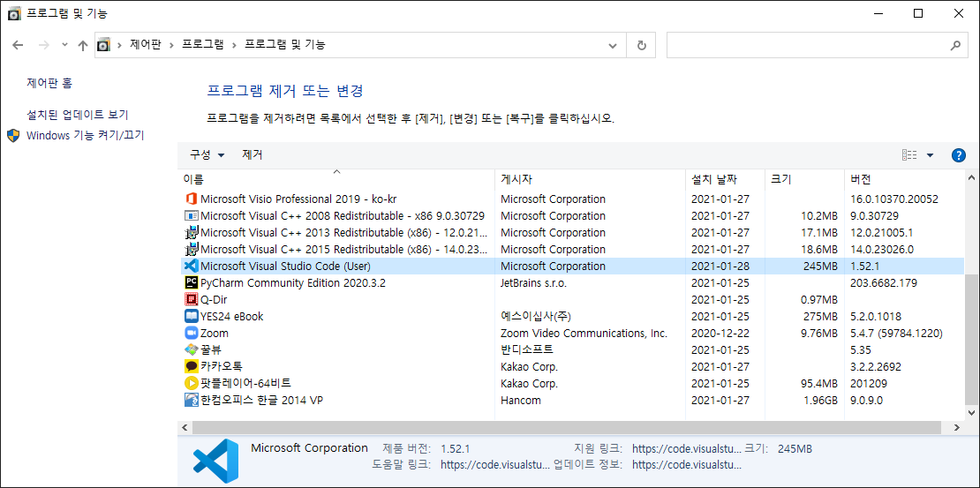Expand the chevron before 제어판 breadcrumb

[119, 45]
